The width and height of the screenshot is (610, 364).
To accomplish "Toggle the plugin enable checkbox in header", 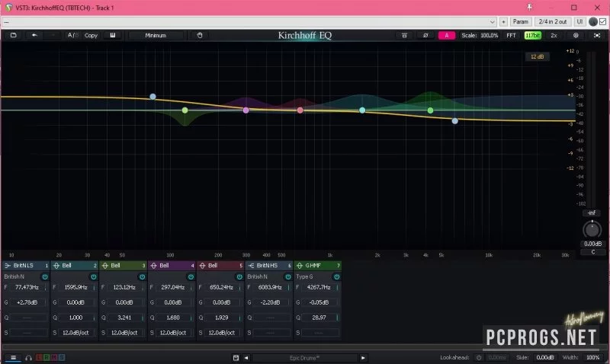I will [602, 22].
